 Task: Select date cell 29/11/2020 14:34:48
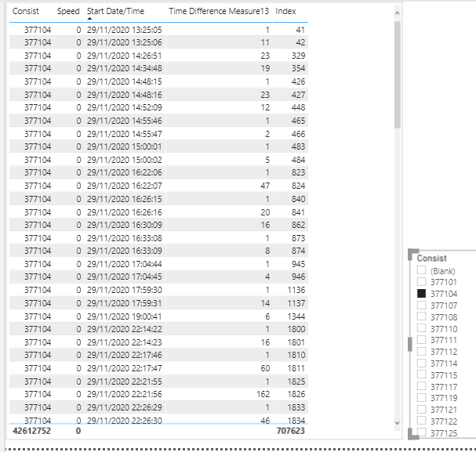pos(125,68)
